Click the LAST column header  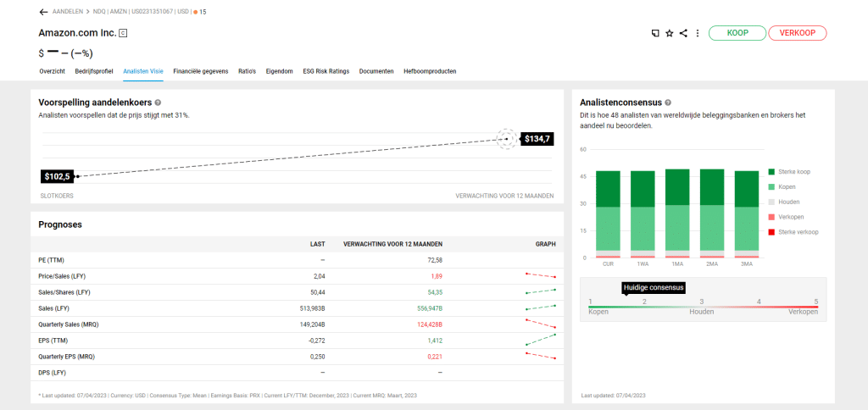318,244
